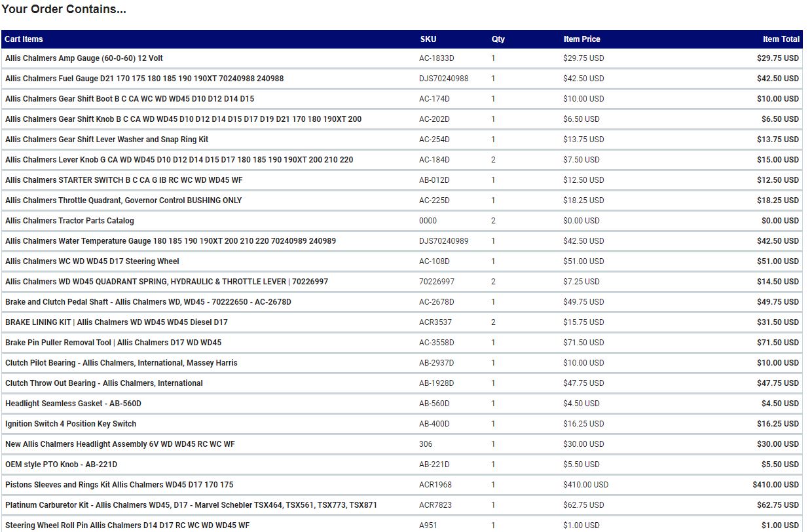Click SKU 0000

point(428,221)
